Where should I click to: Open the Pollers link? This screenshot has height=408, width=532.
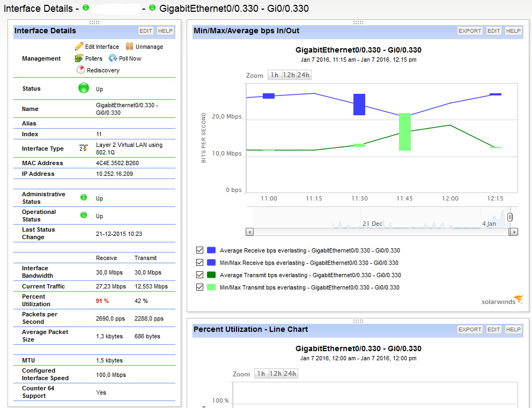click(94, 58)
